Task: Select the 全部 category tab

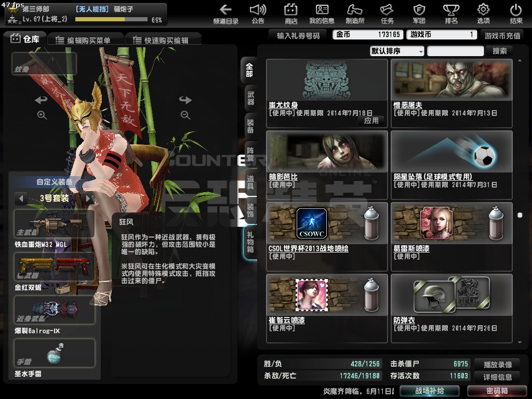Action: [x=249, y=70]
